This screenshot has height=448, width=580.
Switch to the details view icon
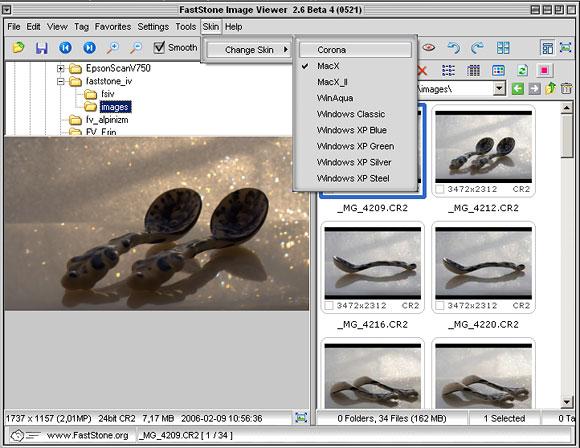tap(473, 70)
